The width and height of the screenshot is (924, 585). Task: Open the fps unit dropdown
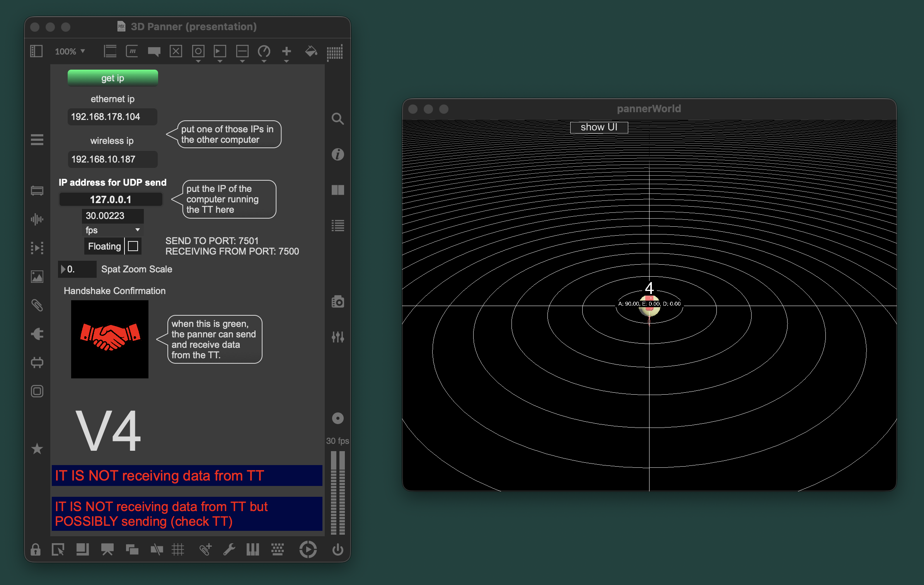coord(113,230)
